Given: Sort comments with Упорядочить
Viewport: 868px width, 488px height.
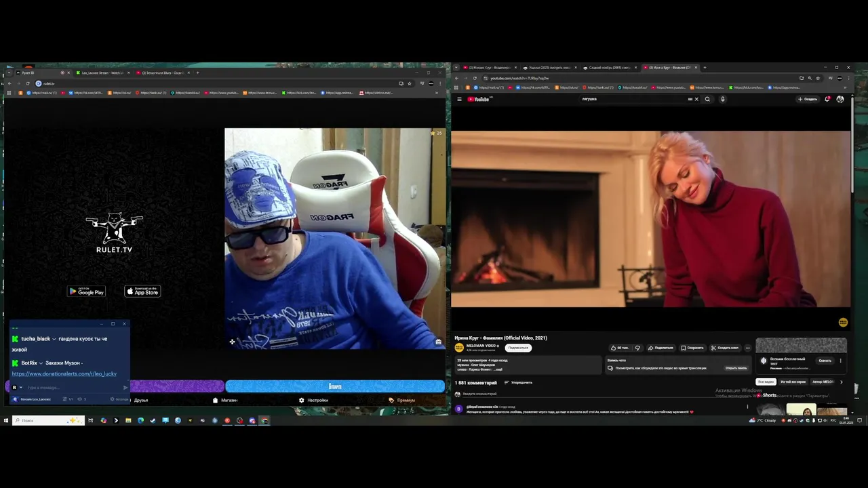Looking at the screenshot, I should pyautogui.click(x=518, y=382).
